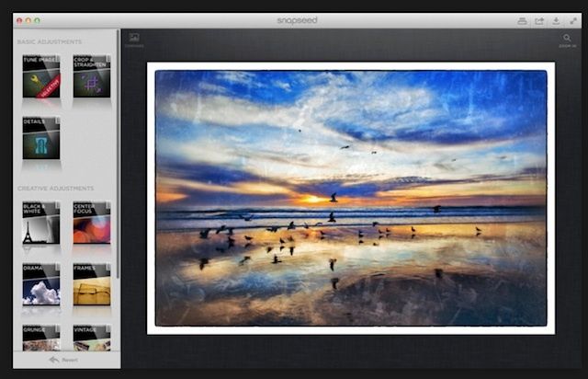Enter fullscreen with the expand arrows icon
Viewport: 588px width, 379px height.
click(x=573, y=20)
